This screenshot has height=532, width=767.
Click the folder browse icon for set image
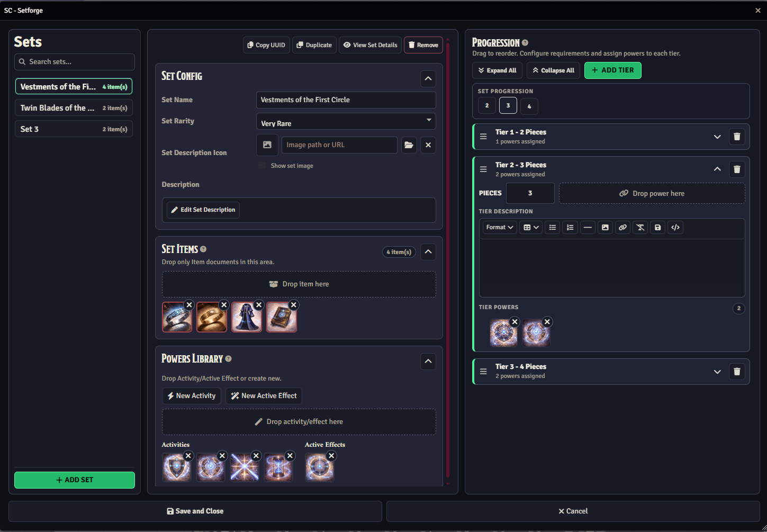pos(409,145)
